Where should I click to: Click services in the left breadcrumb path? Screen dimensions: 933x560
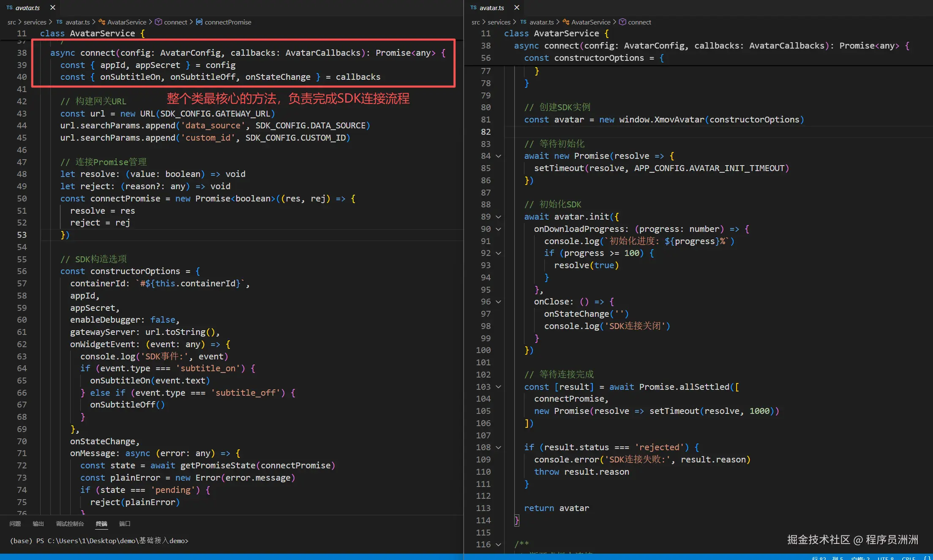tap(35, 22)
